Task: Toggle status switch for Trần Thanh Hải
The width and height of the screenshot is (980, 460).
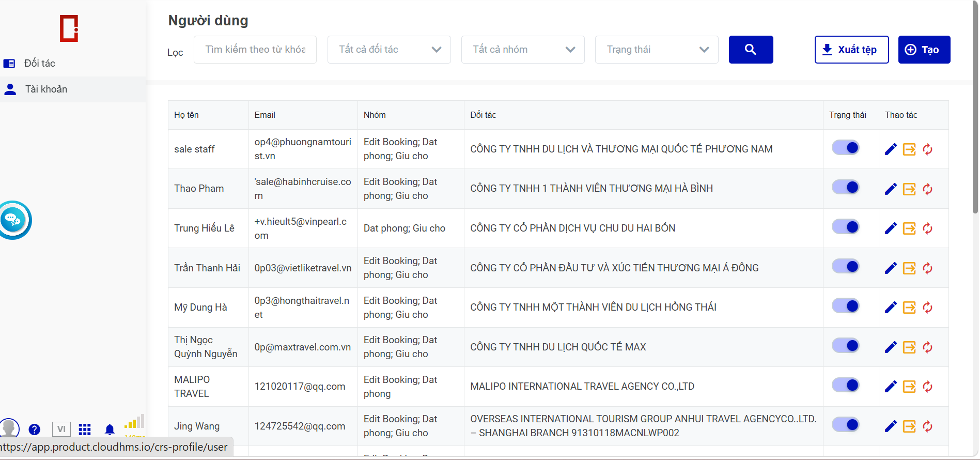Action: (846, 267)
